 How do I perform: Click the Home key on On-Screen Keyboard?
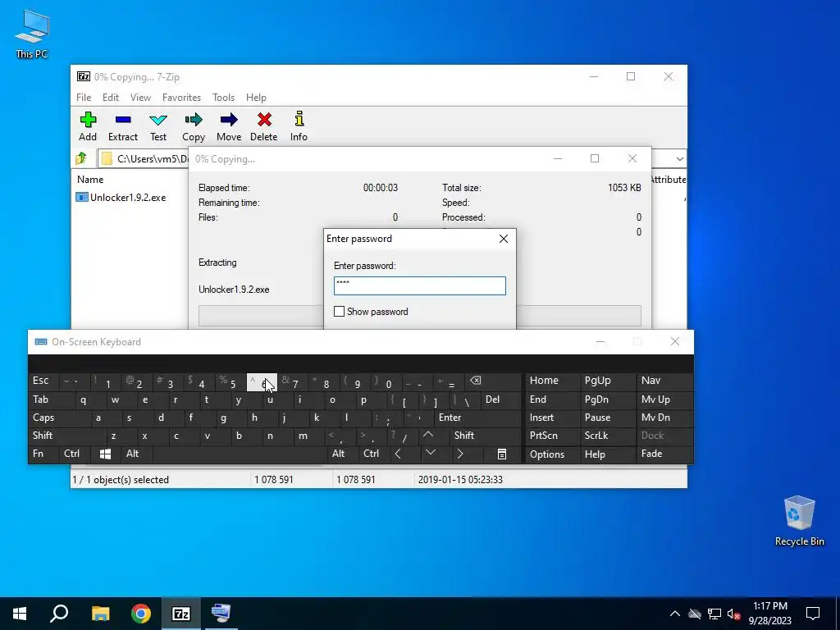tap(551, 381)
